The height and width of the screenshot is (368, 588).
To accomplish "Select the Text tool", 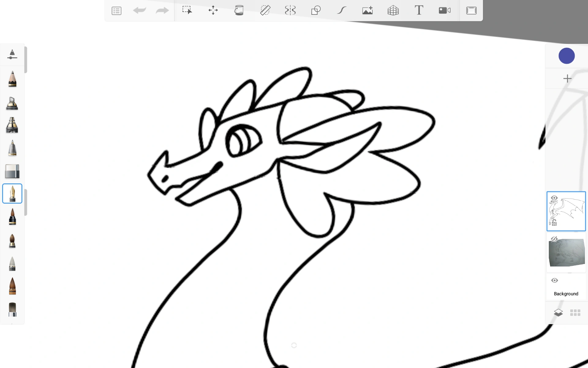I will click(x=419, y=10).
